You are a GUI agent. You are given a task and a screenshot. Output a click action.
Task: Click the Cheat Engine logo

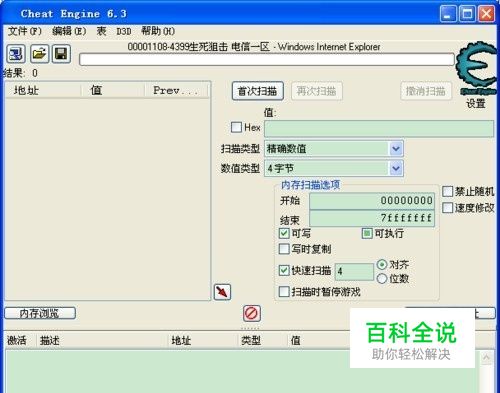477,68
